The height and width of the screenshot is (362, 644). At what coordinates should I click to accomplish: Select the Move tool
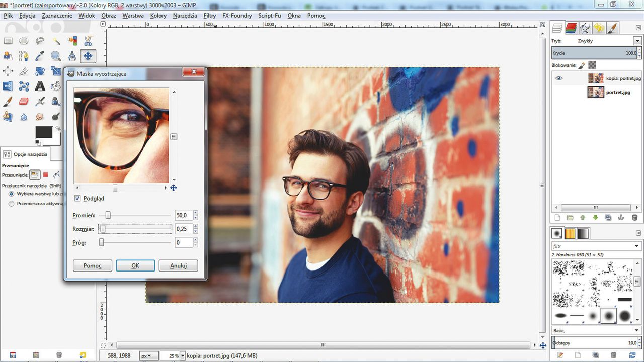click(88, 56)
